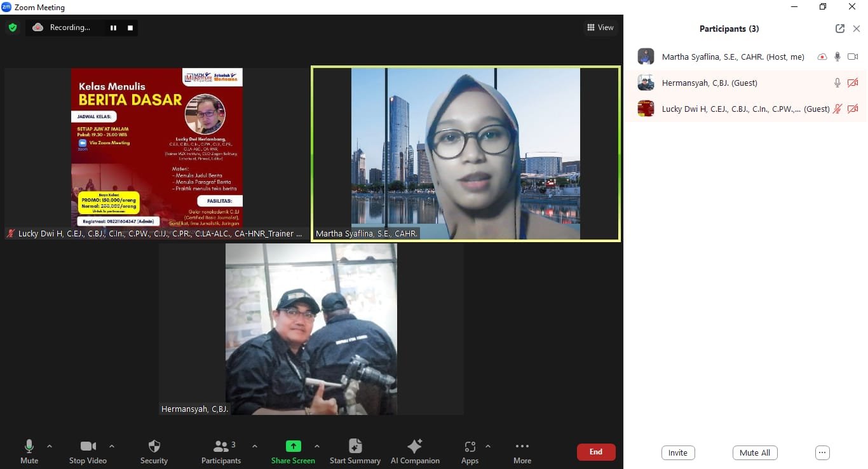Stop the recording
The image size is (868, 469).
pyautogui.click(x=130, y=28)
